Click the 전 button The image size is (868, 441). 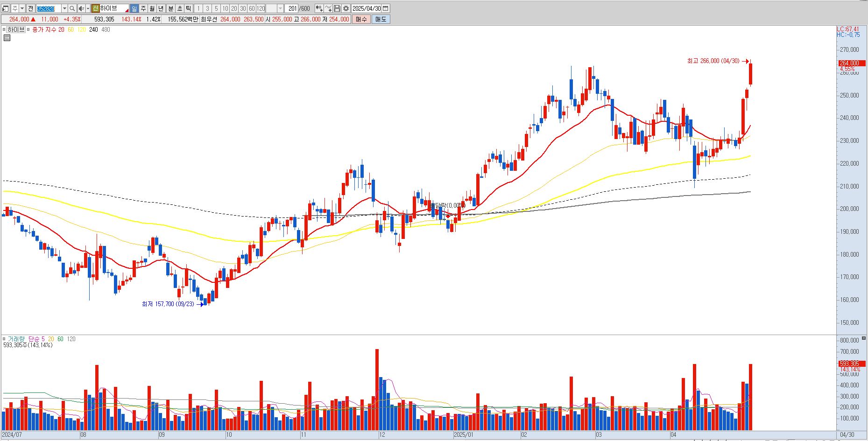30,8
